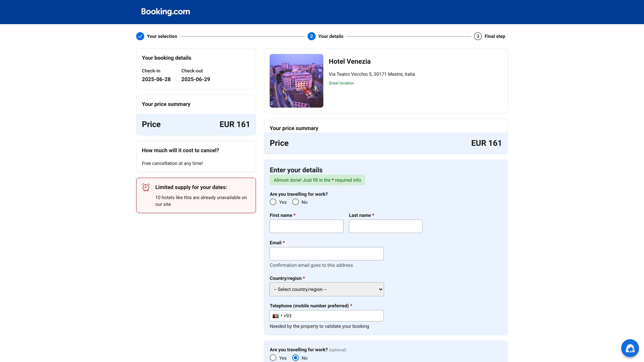Click the flag icon in telephone field
Viewport: 644px width, 362px height.
(x=276, y=316)
